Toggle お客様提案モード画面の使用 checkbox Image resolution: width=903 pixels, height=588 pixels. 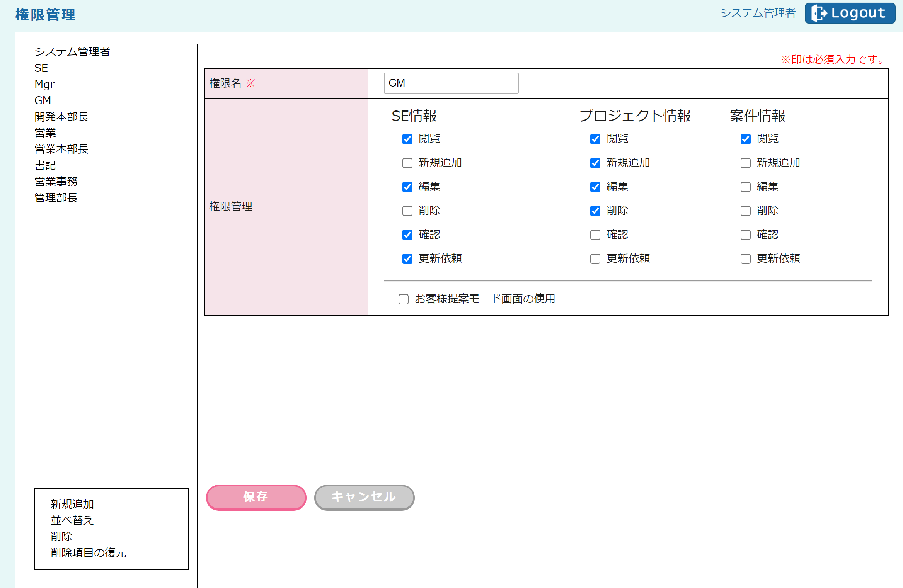[x=403, y=299]
